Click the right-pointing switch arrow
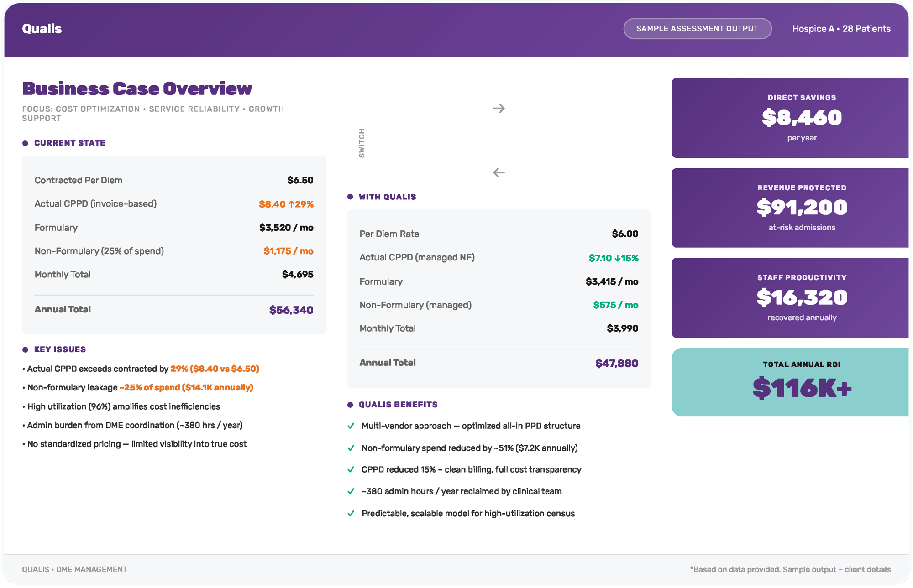The height and width of the screenshot is (588, 913). (499, 109)
